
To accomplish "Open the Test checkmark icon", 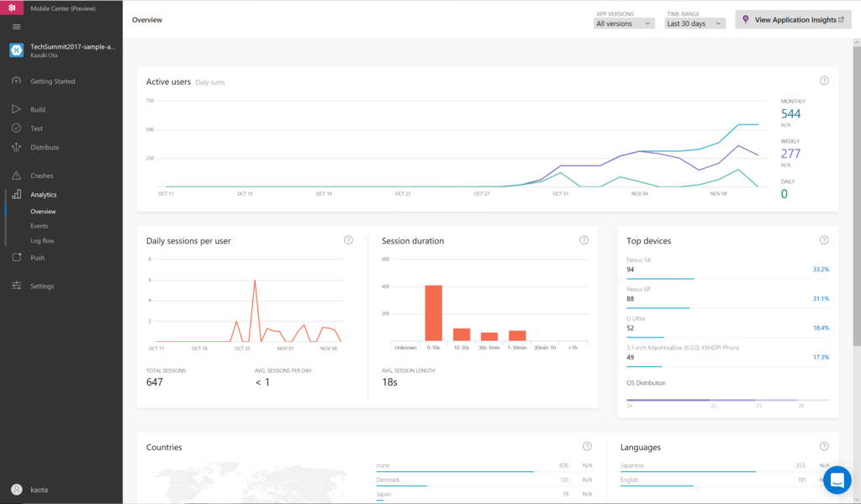I will click(x=17, y=128).
